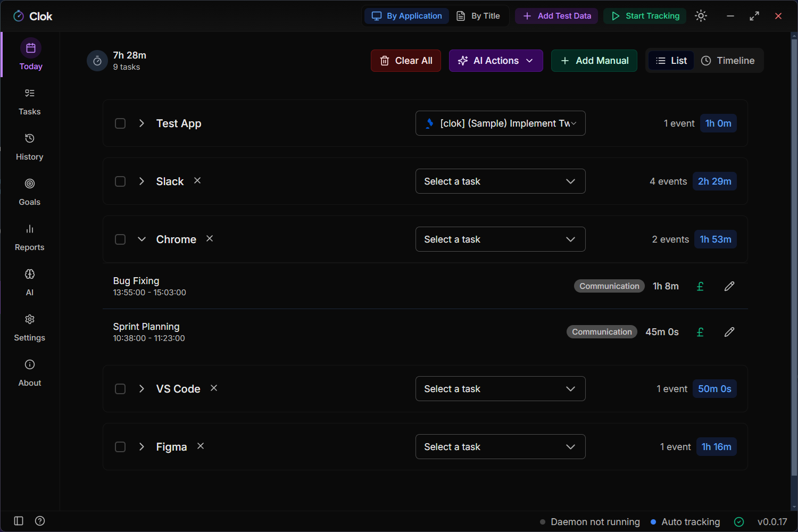Open the Tasks page in sidebar
The width and height of the screenshot is (798, 532).
30,102
